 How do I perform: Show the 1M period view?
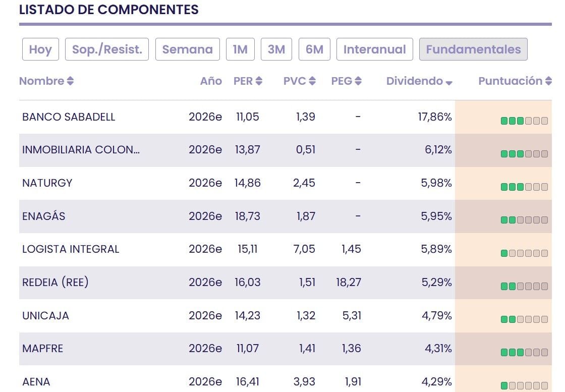pyautogui.click(x=240, y=49)
